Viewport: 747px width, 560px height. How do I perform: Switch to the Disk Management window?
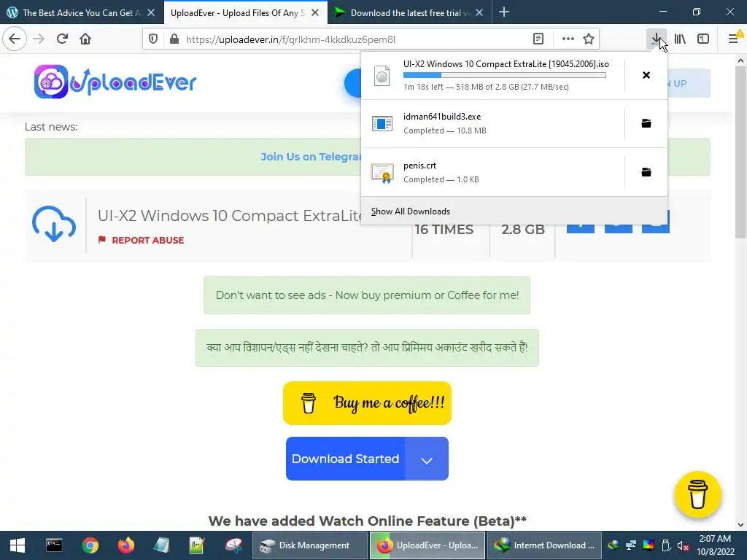(x=309, y=545)
